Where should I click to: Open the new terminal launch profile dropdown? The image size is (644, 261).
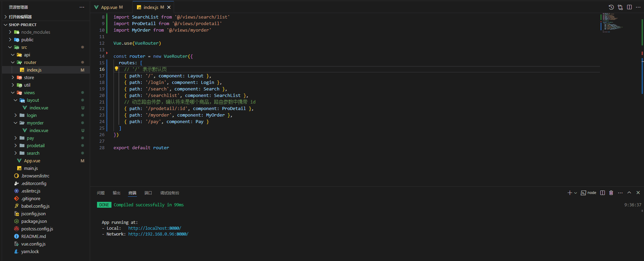576,193
